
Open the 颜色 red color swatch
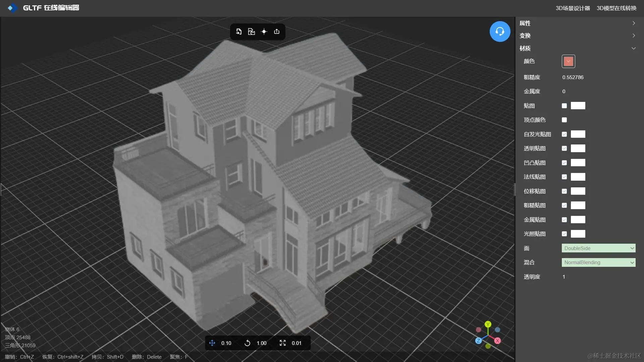click(568, 61)
